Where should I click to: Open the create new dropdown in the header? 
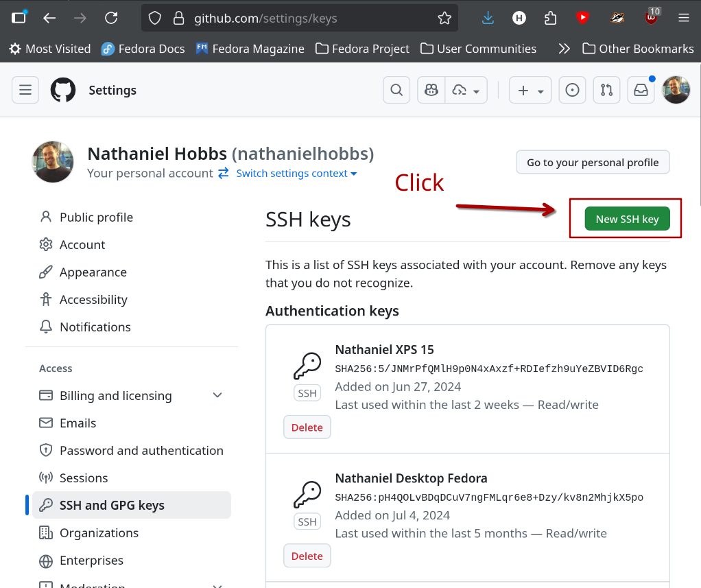(x=530, y=90)
